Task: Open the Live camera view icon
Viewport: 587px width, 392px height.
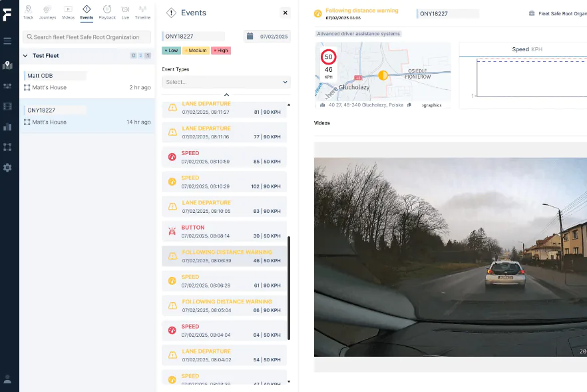Action: tap(125, 11)
